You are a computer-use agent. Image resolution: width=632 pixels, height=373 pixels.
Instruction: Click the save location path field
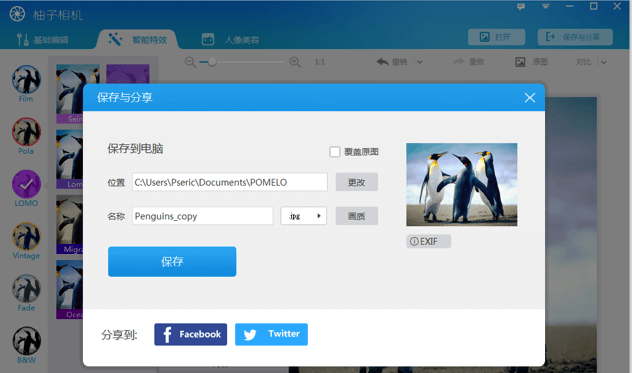click(230, 182)
